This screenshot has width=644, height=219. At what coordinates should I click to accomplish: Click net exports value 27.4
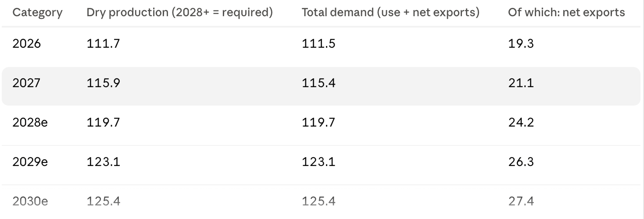pyautogui.click(x=521, y=201)
